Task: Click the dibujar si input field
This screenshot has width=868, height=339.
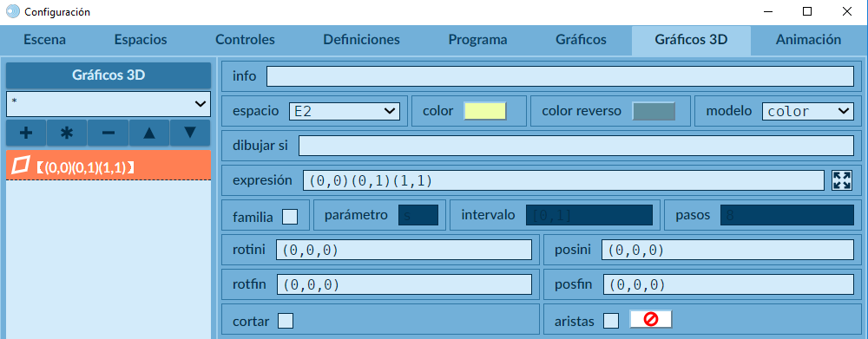Action: click(x=576, y=146)
